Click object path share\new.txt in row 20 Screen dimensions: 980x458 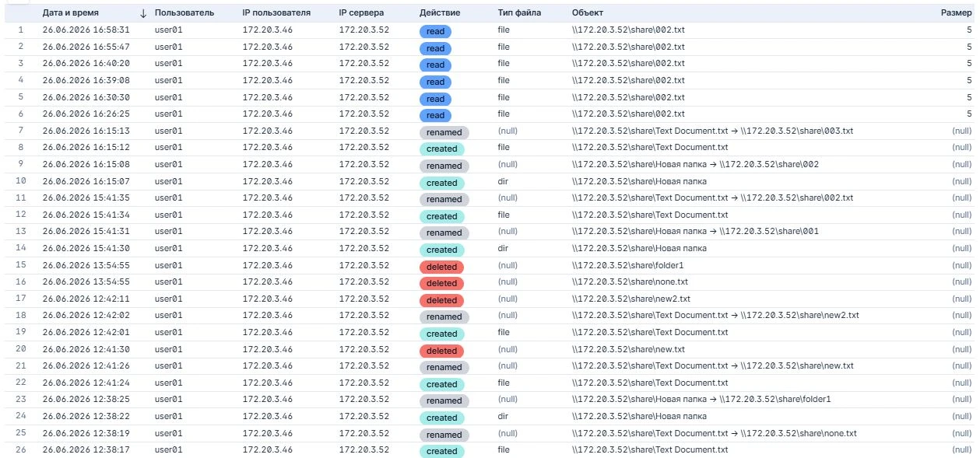pyautogui.click(x=628, y=349)
